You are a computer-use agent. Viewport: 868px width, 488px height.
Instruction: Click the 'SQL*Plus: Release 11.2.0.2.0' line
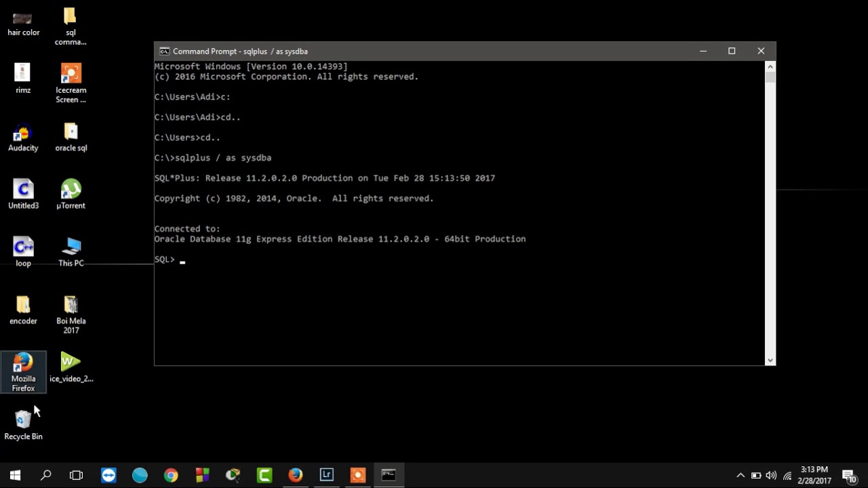click(x=325, y=178)
